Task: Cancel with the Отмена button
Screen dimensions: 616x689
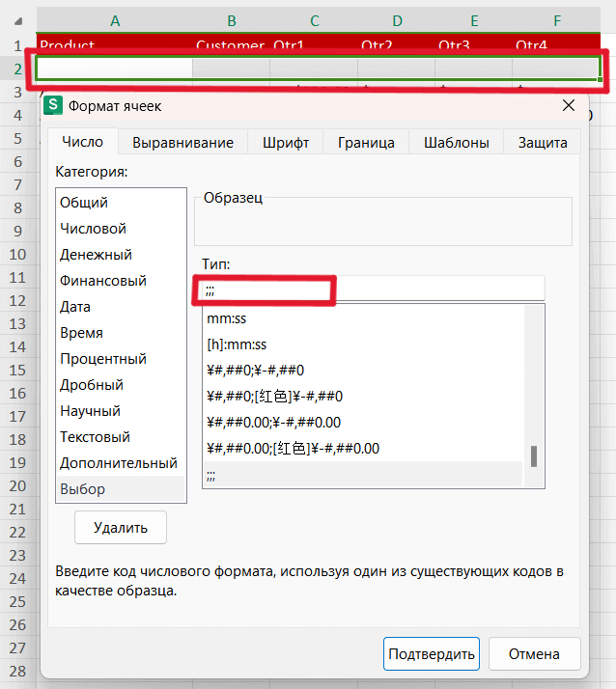Action: [534, 654]
